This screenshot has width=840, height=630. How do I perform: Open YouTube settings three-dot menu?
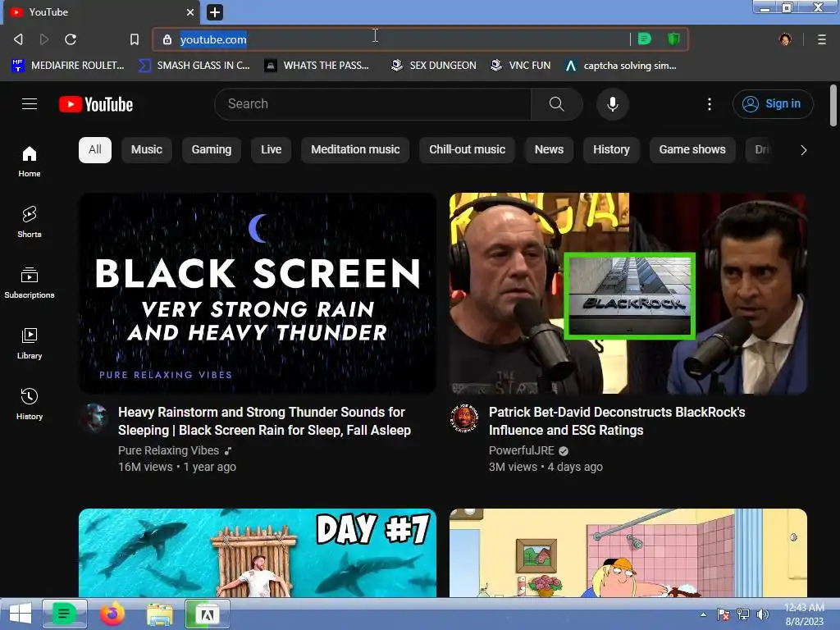point(710,104)
